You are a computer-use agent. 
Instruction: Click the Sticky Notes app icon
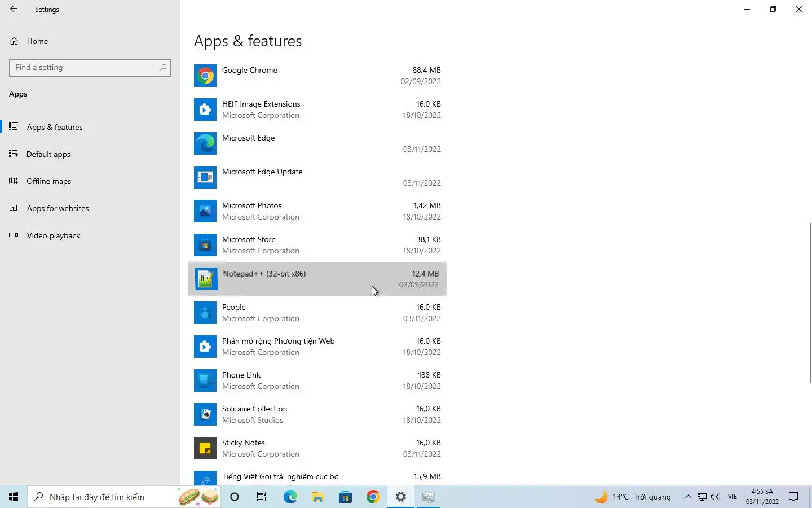(205, 448)
